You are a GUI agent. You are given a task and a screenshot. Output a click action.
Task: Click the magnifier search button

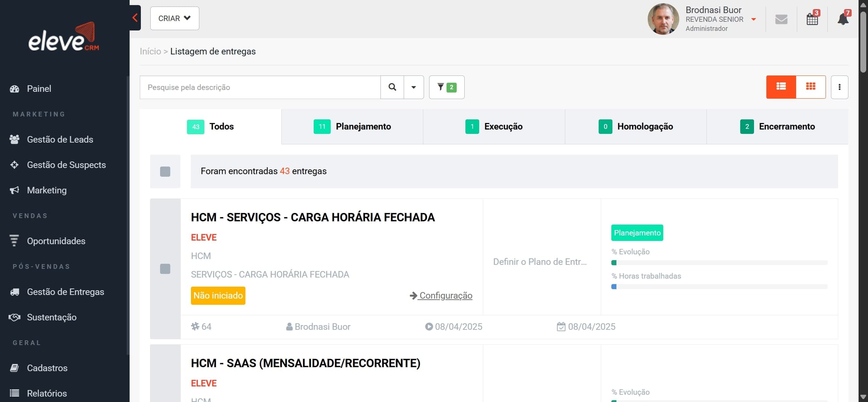(392, 87)
